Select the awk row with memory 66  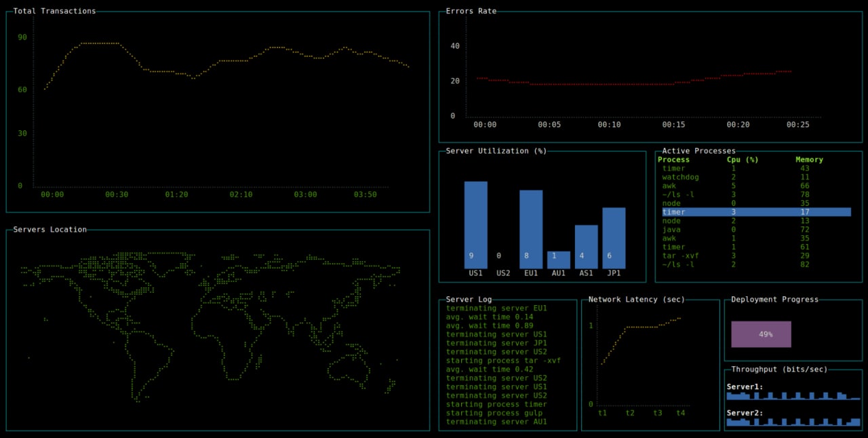756,186
